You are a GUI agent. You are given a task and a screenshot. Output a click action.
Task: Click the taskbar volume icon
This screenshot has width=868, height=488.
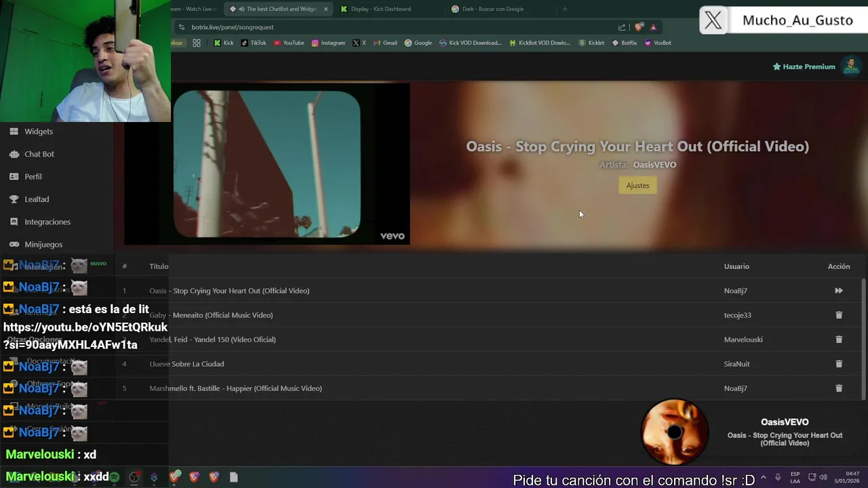coord(823,477)
